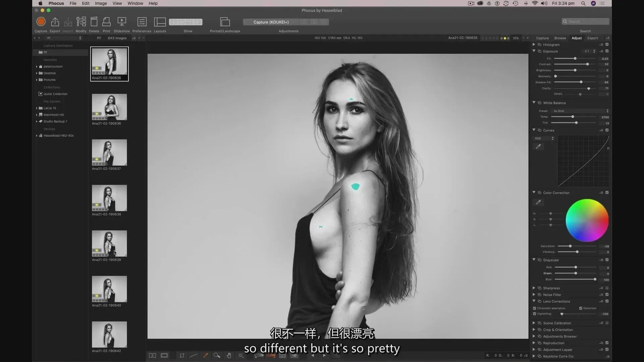Image resolution: width=644 pixels, height=362 pixels.
Task: Select the crop tool in bottom toolbar
Action: [x=182, y=356]
